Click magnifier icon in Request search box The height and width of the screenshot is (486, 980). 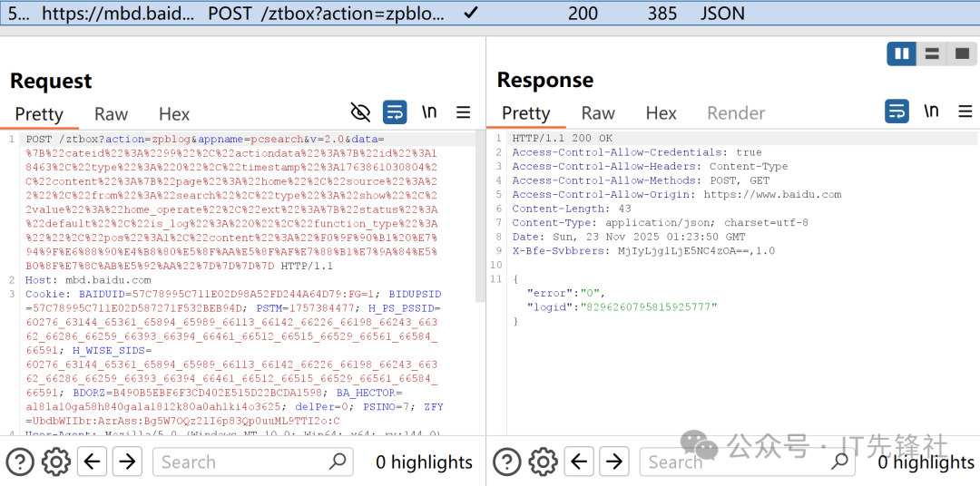pos(338,462)
